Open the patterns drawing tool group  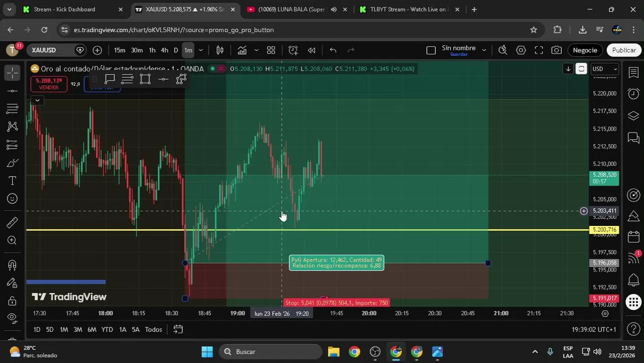pyautogui.click(x=13, y=127)
